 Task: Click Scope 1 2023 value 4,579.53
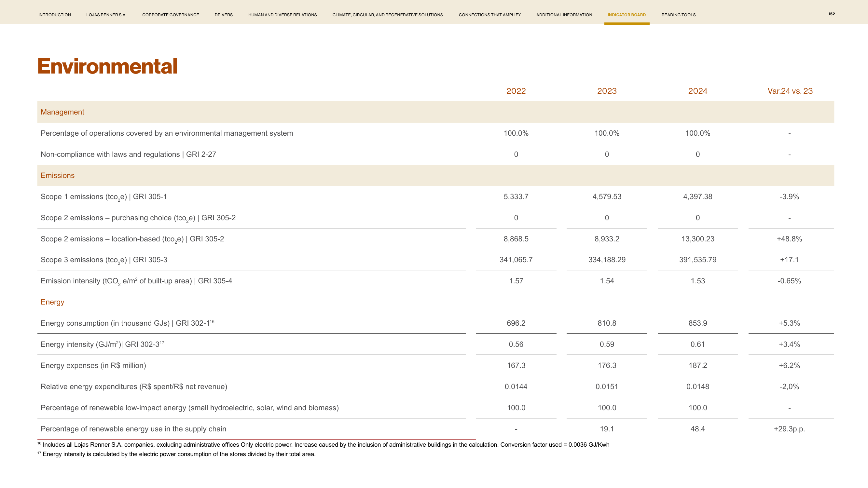607,197
